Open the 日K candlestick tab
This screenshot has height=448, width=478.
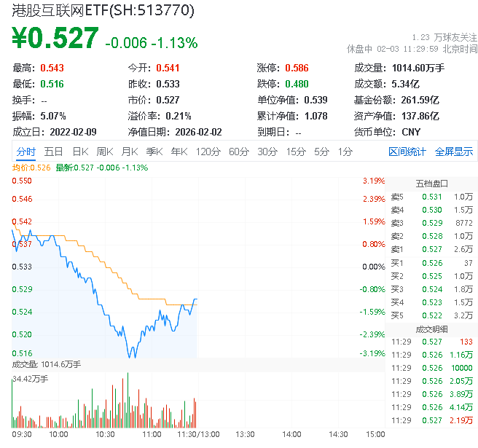click(79, 152)
